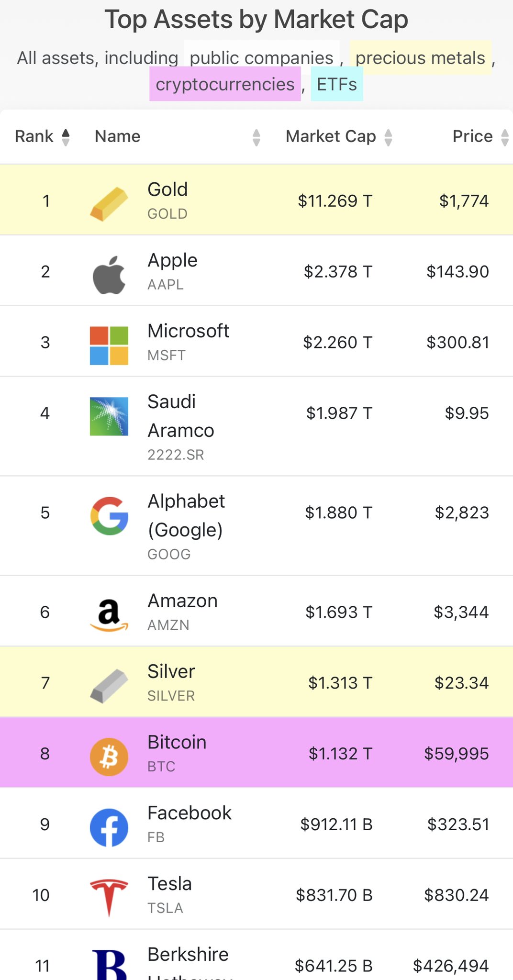Sort by Rank column arrows
The width and height of the screenshot is (513, 980).
66,137
